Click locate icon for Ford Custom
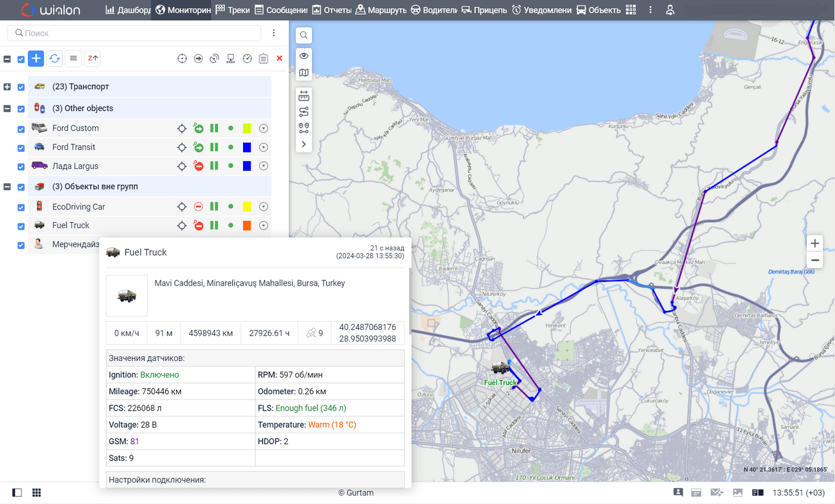835x504 pixels. [182, 129]
